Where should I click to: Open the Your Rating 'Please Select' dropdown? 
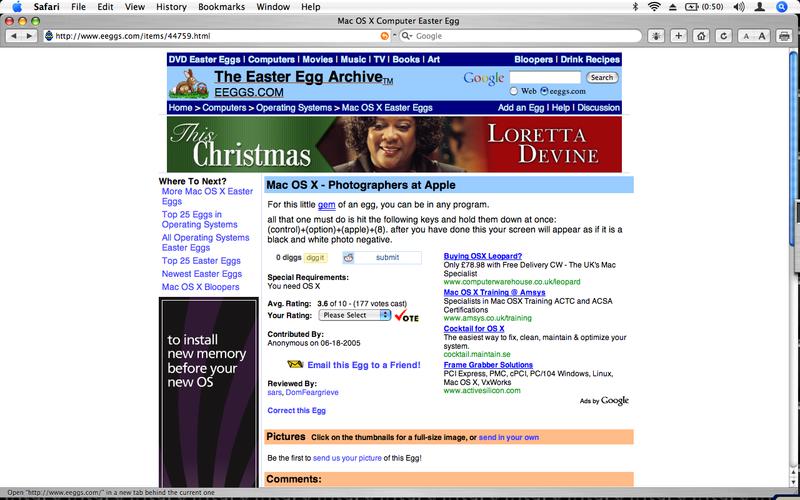tap(355, 315)
